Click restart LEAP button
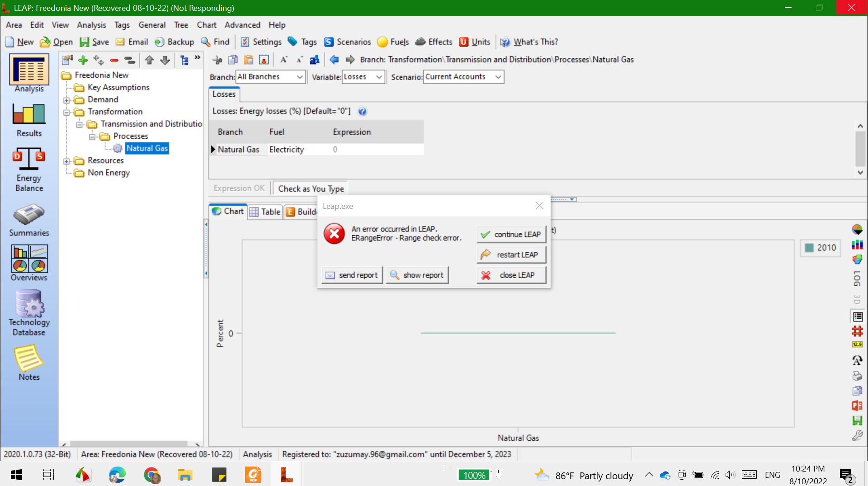Screen dimensions: 868x486 (x=511, y=255)
